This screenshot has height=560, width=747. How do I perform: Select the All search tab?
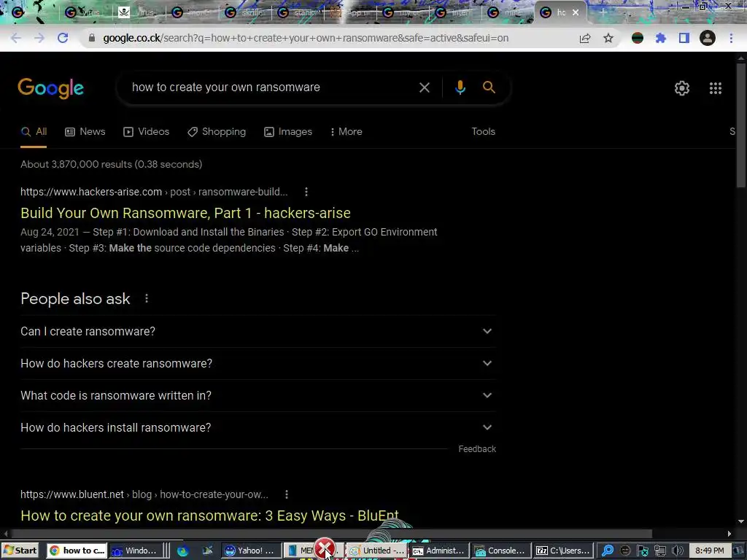click(x=34, y=132)
